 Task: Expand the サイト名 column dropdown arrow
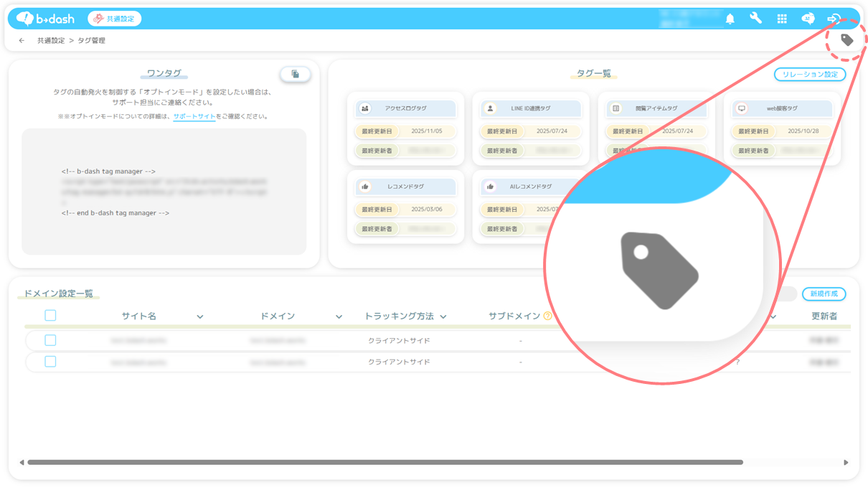(x=200, y=316)
